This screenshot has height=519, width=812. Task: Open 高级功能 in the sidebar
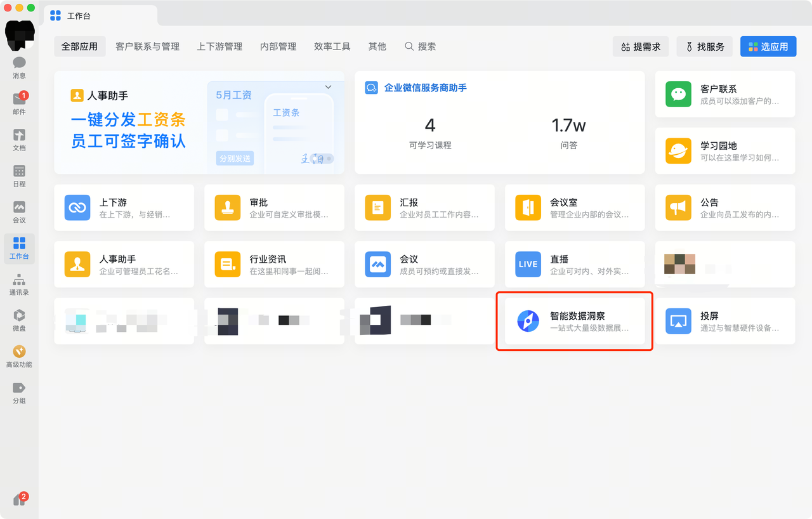(19, 357)
